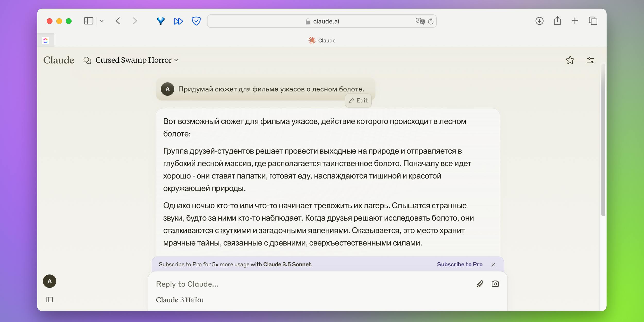Click the fast-forward extension icon

point(178,21)
